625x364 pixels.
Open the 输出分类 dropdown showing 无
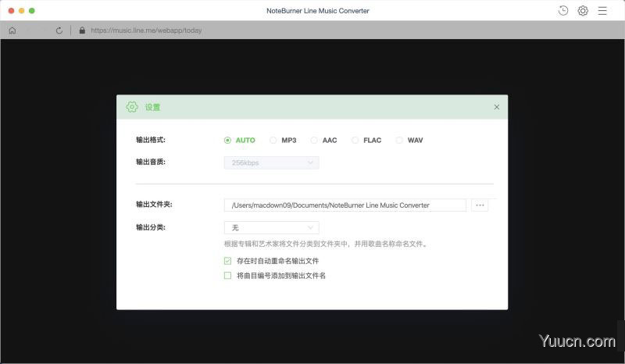271,227
